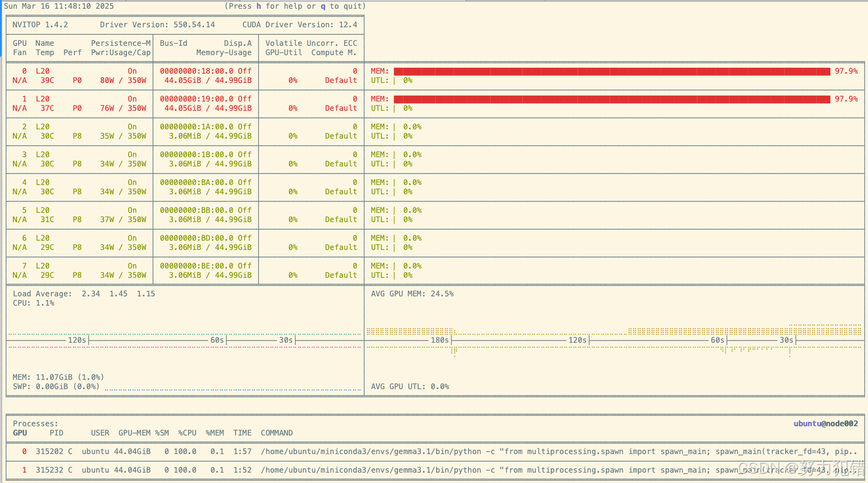Click GPU 7 memory usage 3.06MiB / 44.99GiB
868x483 pixels.
pos(210,275)
